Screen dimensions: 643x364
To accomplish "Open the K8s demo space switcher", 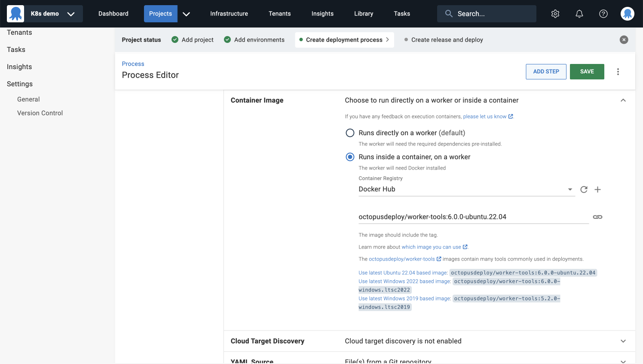I will [45, 14].
